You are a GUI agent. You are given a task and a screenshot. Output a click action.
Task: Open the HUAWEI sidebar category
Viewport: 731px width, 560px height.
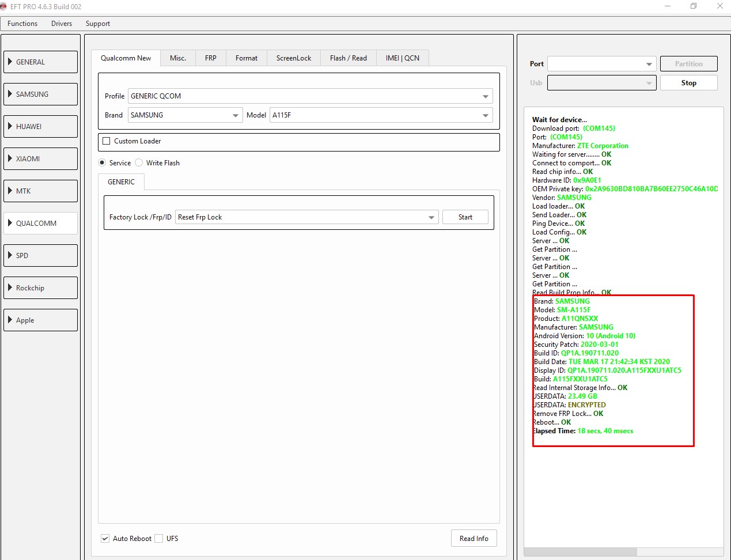(x=40, y=127)
